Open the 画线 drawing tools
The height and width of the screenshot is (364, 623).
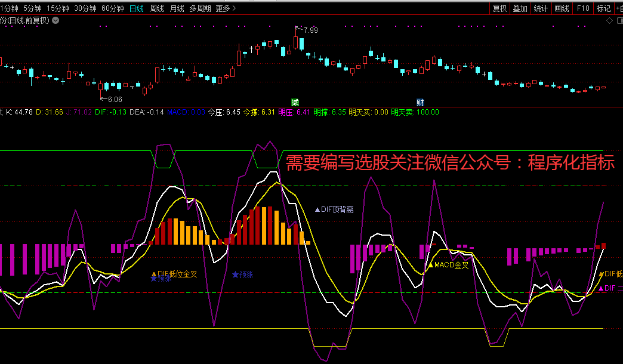click(x=562, y=8)
